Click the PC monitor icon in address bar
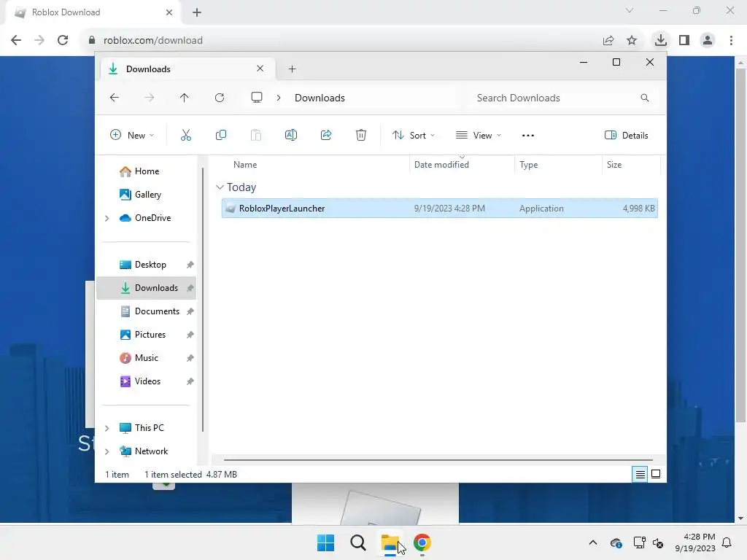747x560 pixels. (x=257, y=98)
